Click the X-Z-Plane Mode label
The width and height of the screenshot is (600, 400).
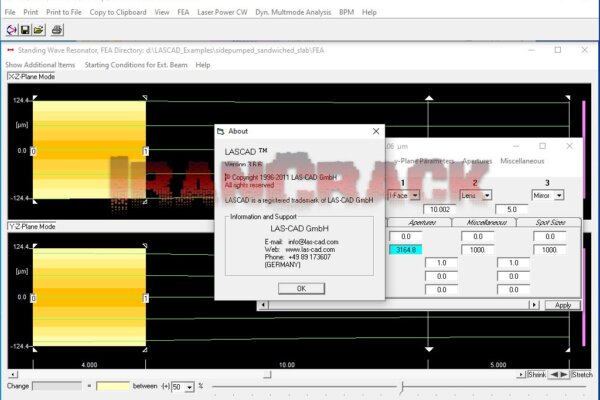tap(31, 77)
